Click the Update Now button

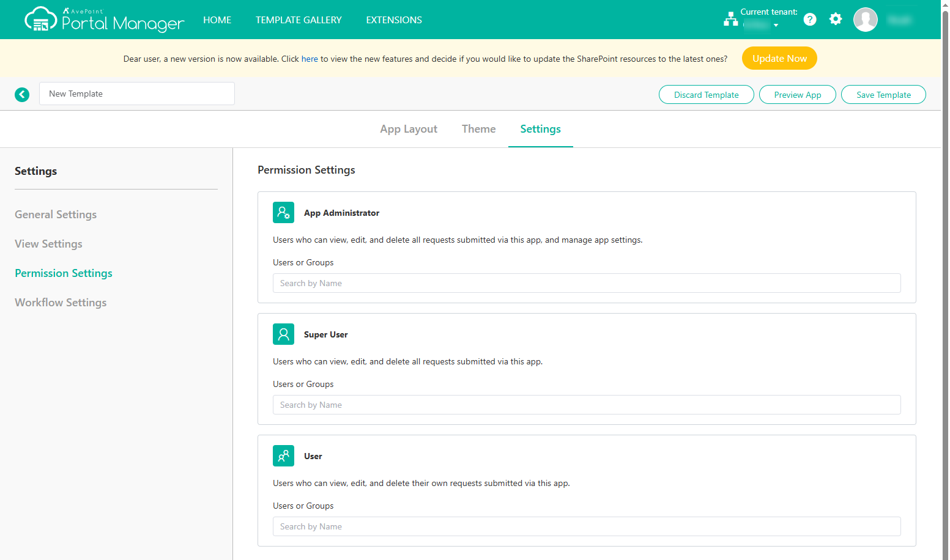[779, 59]
